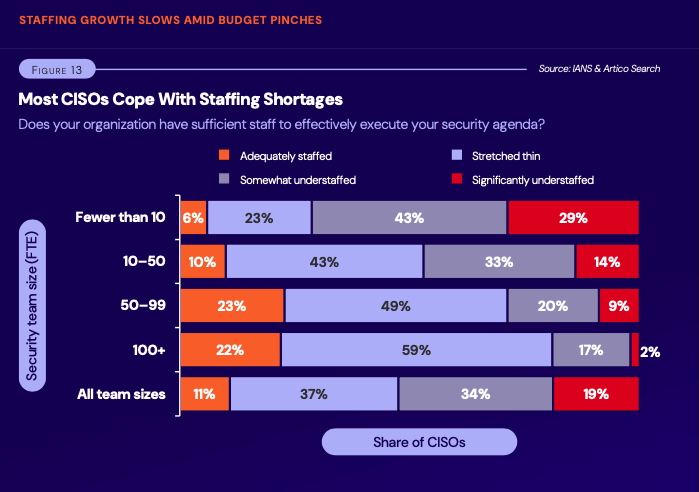Click the 22% orange bar in 100+ row
Image resolution: width=699 pixels, height=492 pixels.
230,350
